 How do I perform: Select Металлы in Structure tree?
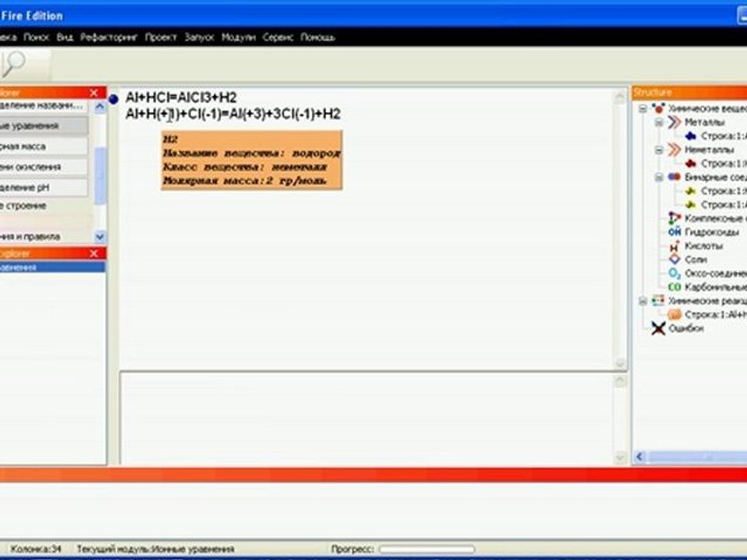705,122
